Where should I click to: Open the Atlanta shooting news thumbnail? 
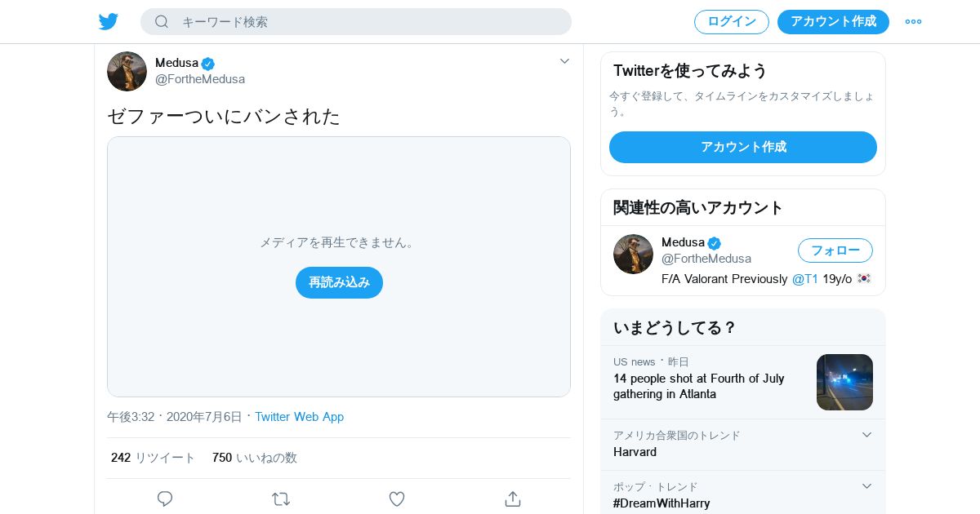[844, 382]
